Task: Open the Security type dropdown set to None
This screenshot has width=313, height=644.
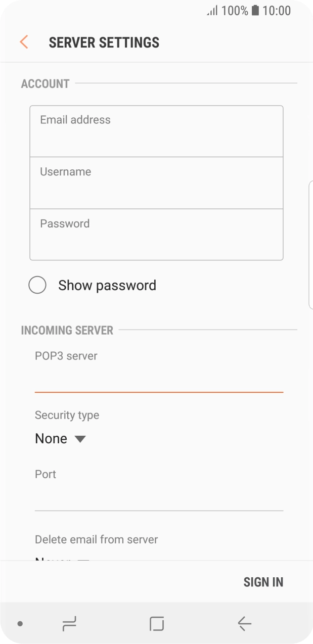Action: point(61,438)
